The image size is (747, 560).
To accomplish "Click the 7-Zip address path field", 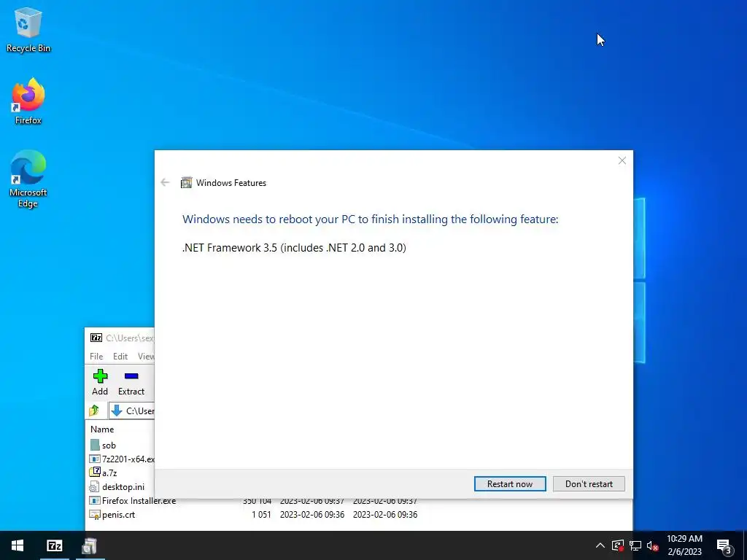I will (x=131, y=411).
